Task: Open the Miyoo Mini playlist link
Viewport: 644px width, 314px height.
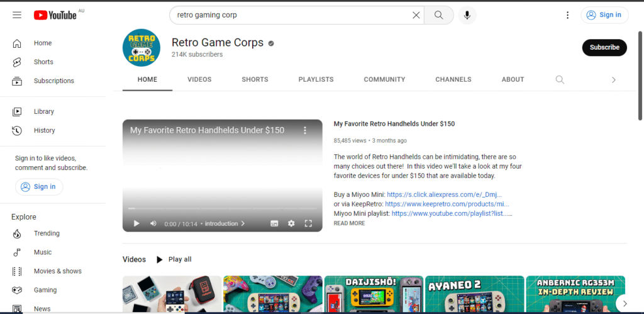Action: (x=452, y=214)
